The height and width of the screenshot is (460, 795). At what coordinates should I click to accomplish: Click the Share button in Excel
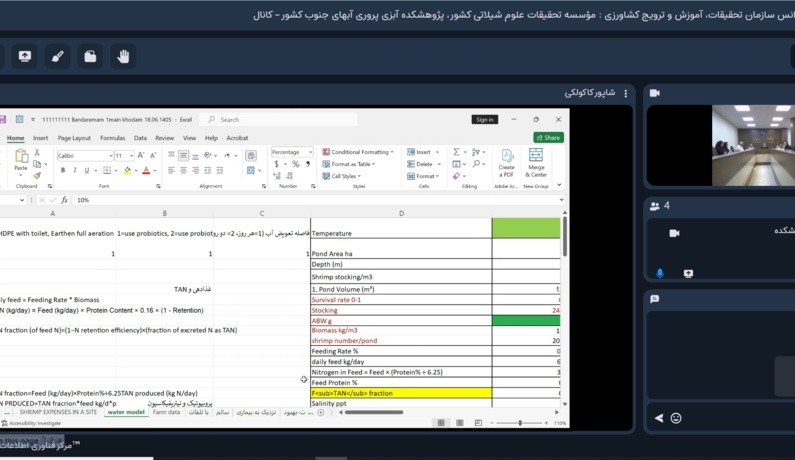tap(549, 137)
